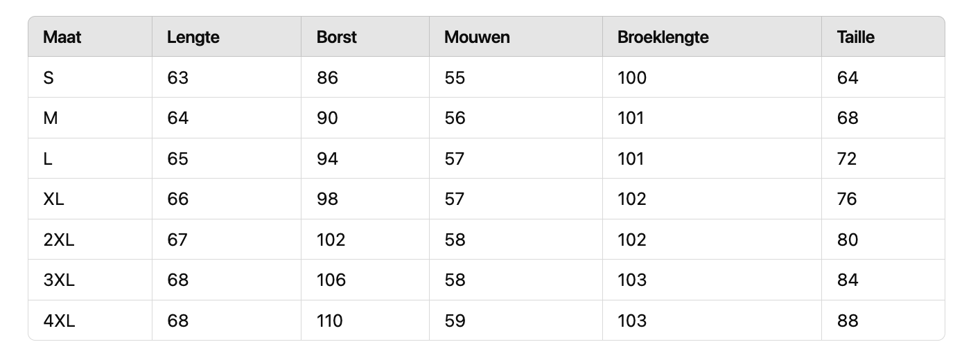Click Broeklengte value 100 for size S
The image size is (980, 360).
pyautogui.click(x=632, y=78)
